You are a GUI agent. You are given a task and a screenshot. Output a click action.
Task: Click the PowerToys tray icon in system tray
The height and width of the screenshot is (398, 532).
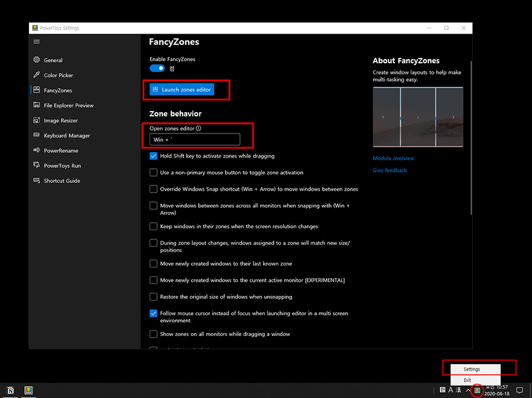point(478,390)
